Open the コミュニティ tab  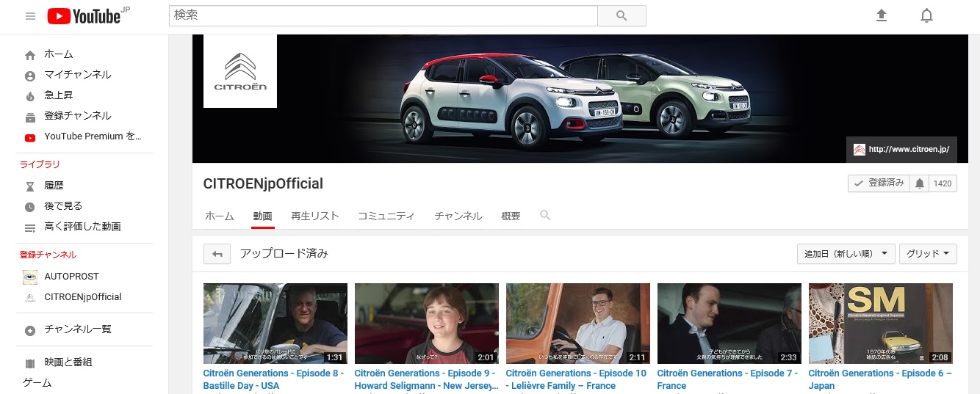point(386,216)
